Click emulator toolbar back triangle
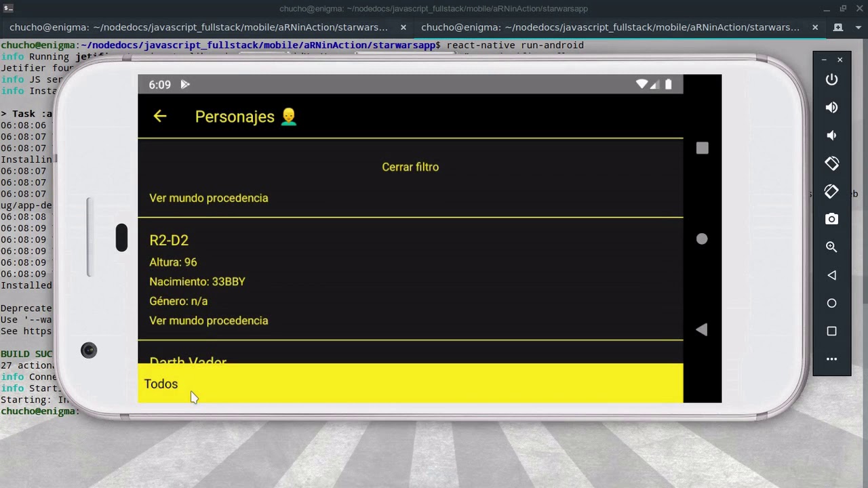Viewport: 868px width, 488px height. point(831,275)
